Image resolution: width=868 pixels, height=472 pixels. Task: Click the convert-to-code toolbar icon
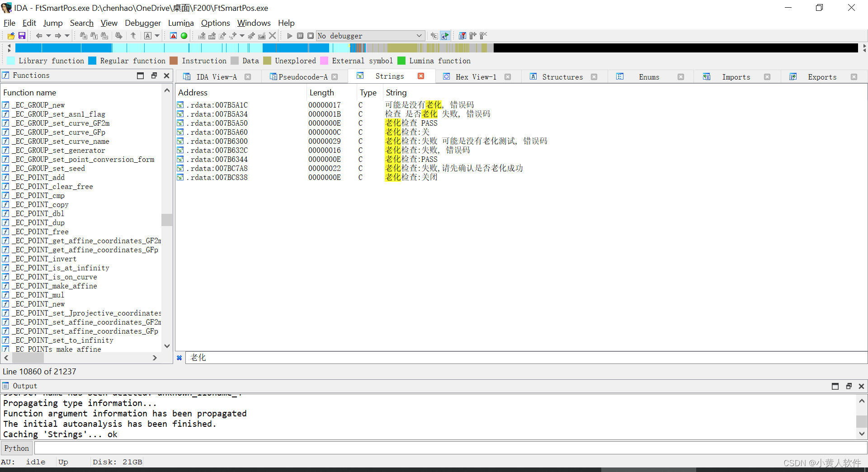click(x=202, y=36)
